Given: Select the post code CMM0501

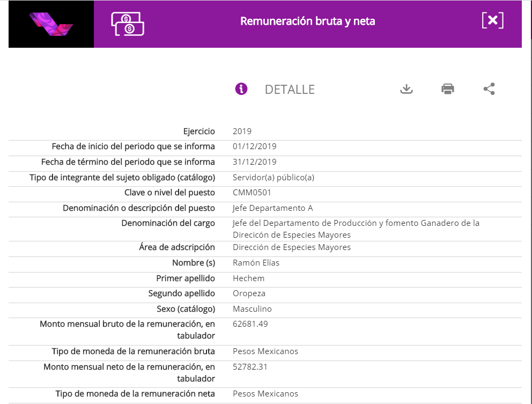Looking at the screenshot, I should point(252,193).
